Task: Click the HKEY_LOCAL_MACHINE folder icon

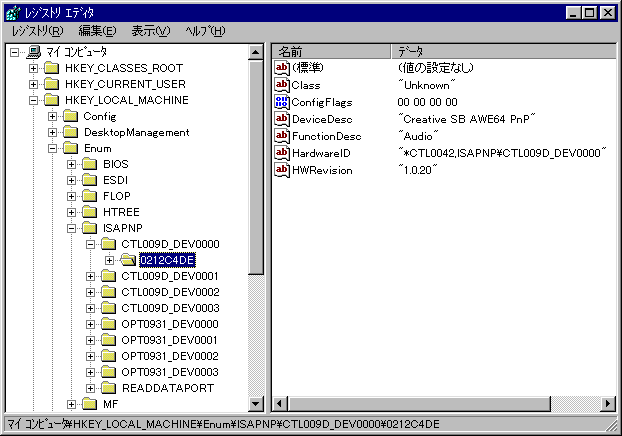Action: tap(52, 100)
